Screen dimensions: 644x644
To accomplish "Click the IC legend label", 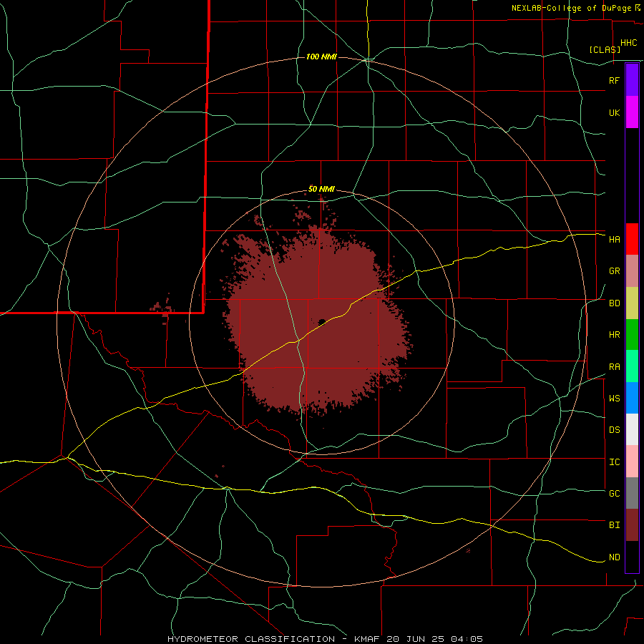I will point(614,462).
